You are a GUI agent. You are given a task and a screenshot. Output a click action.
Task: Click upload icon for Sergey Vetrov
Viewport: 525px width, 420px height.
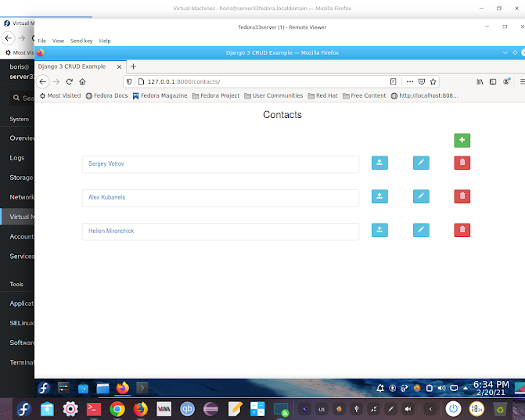(379, 163)
